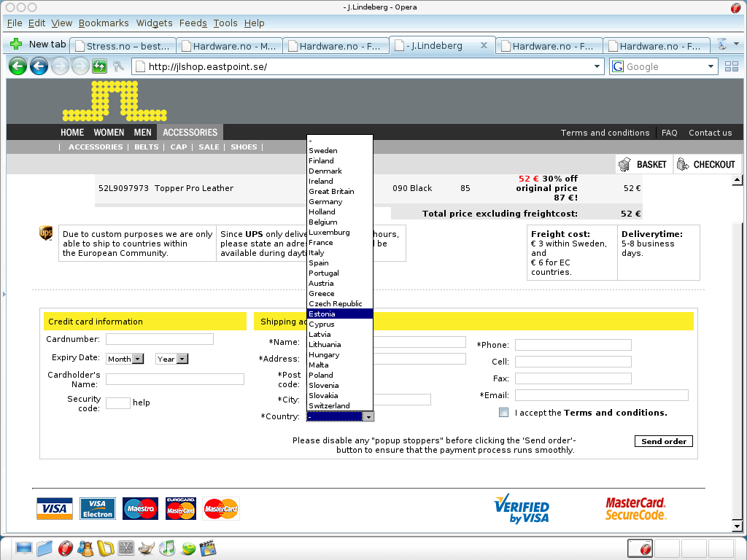Click the closed tabs trash icon
The width and height of the screenshot is (747, 560).
(722, 44)
